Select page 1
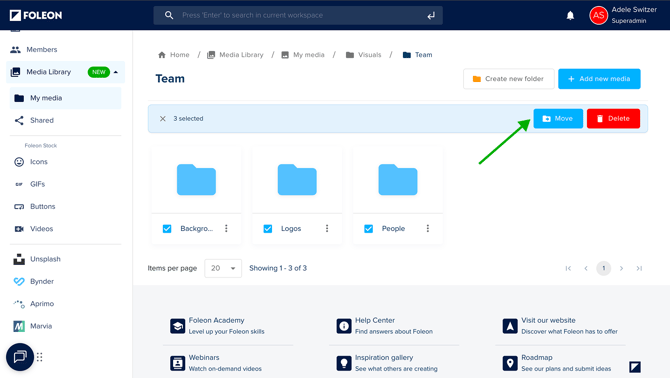The width and height of the screenshot is (670, 378). [x=603, y=268]
